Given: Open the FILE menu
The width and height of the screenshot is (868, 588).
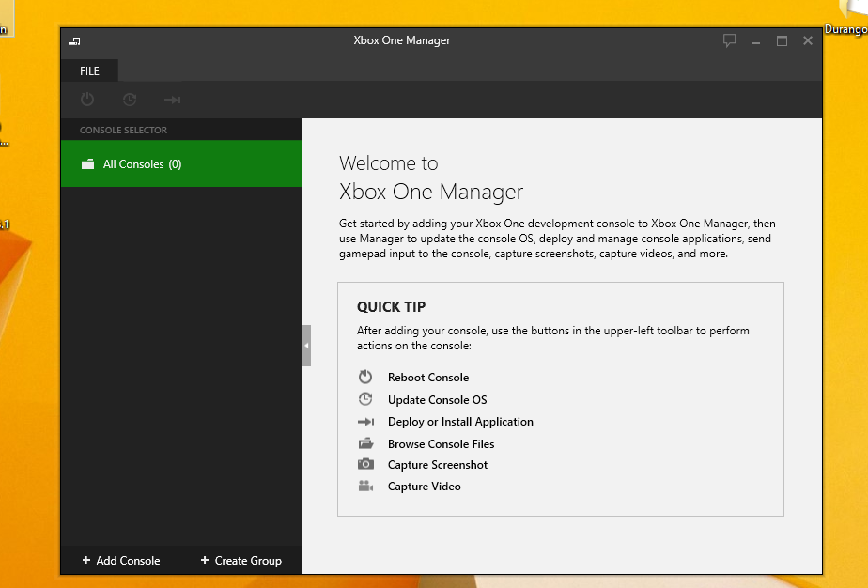Looking at the screenshot, I should tap(89, 70).
